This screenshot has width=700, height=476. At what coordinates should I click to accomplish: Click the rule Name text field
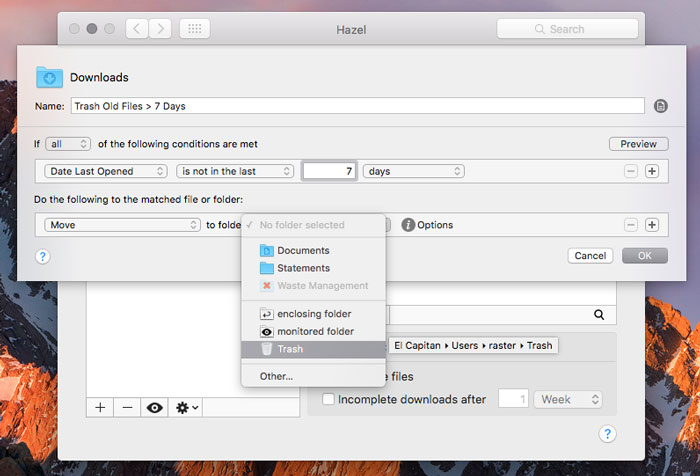357,106
